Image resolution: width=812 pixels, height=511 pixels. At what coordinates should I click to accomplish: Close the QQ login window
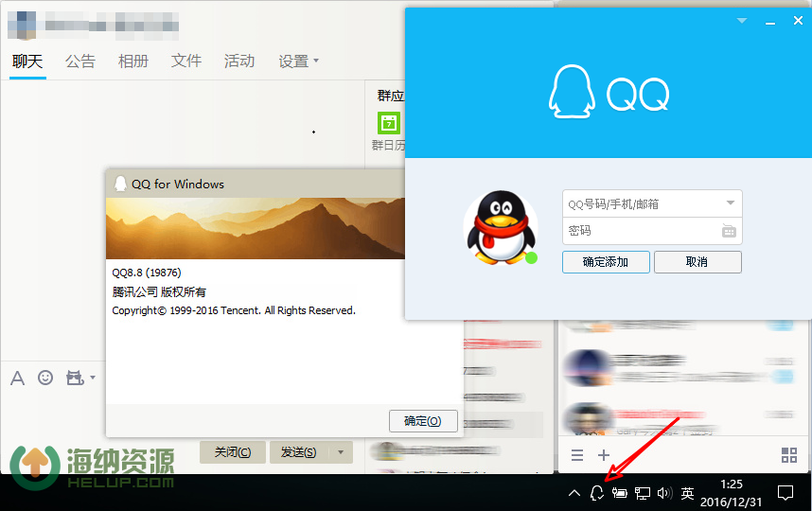click(x=798, y=21)
